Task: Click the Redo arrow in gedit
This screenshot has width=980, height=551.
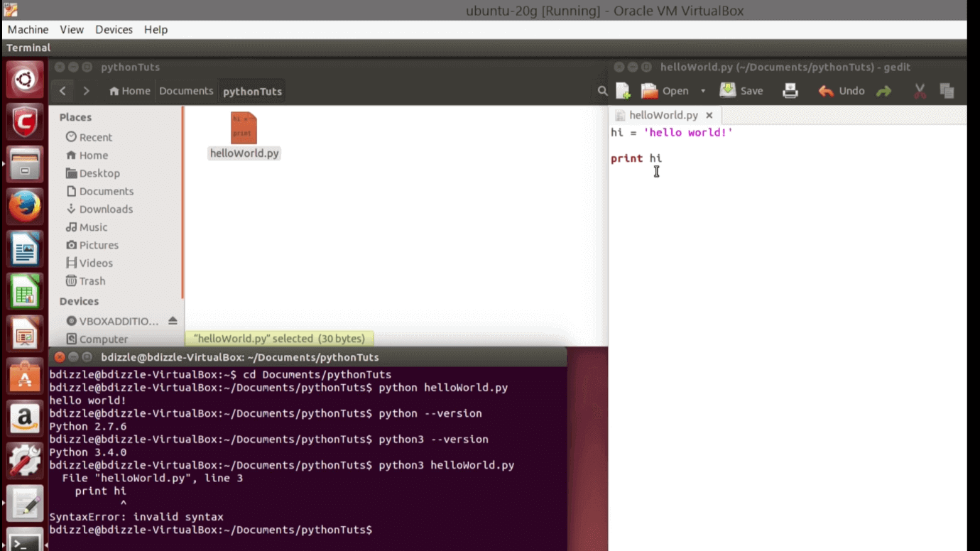Action: pos(883,91)
